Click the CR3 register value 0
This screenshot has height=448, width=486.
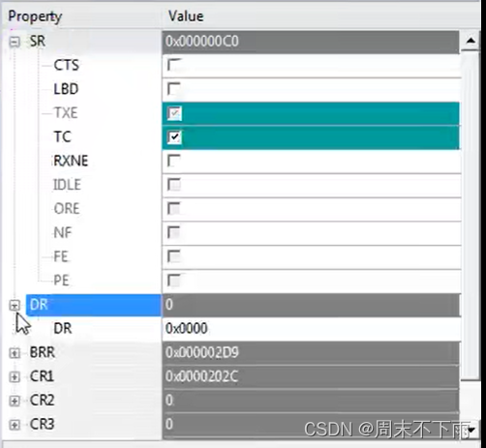[169, 424]
